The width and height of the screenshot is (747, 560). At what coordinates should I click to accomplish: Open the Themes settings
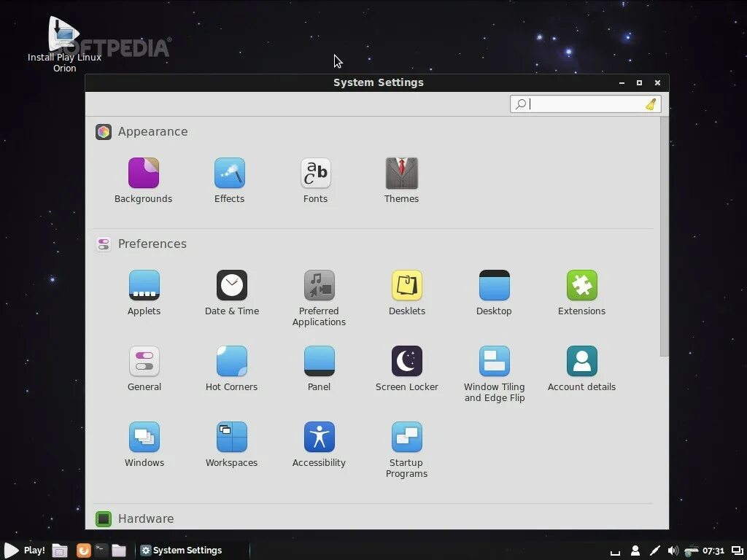pyautogui.click(x=402, y=181)
